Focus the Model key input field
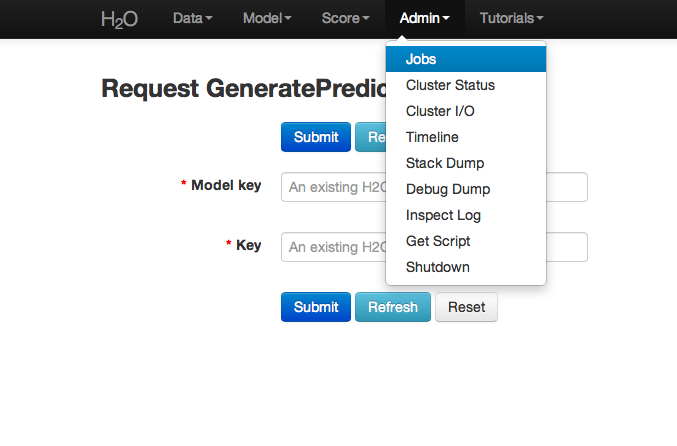The image size is (677, 446). pos(332,187)
